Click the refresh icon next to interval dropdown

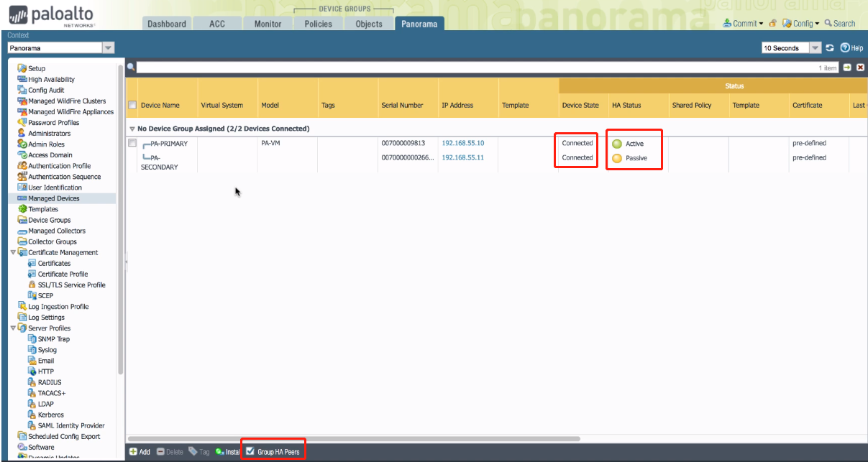830,48
